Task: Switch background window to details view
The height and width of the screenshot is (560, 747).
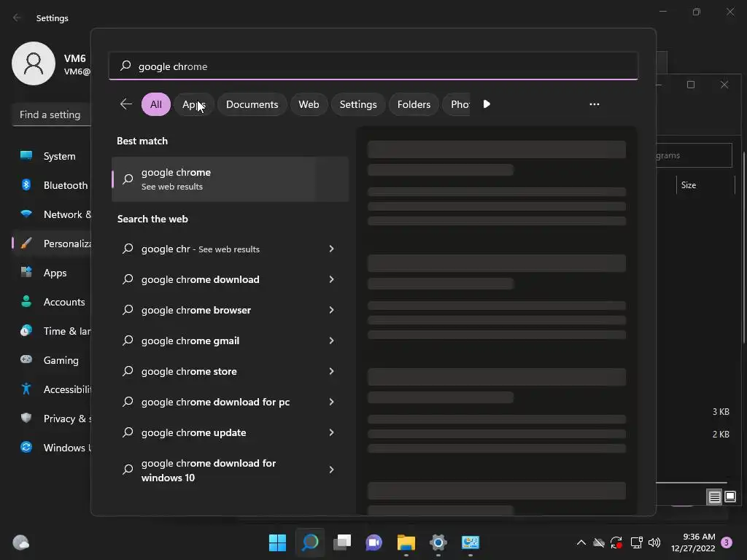Action: point(714,497)
